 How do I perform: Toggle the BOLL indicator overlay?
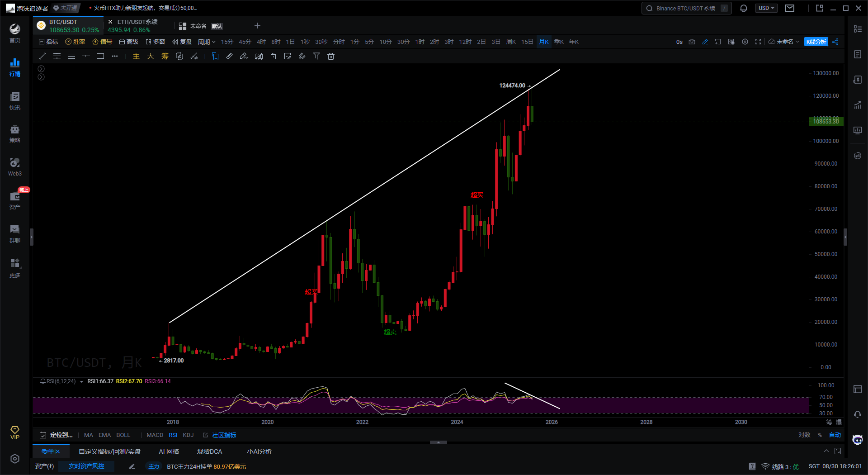click(x=123, y=435)
